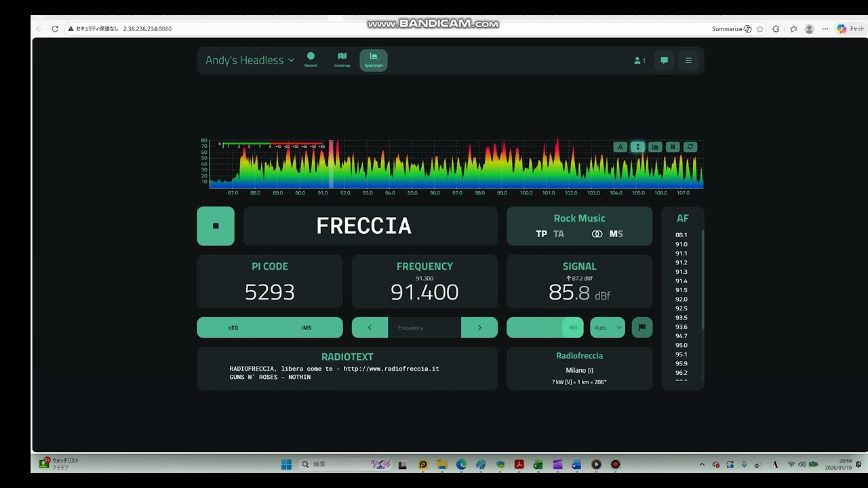The image size is (868, 488).
Task: Open Word from taskbar
Action: [576, 464]
